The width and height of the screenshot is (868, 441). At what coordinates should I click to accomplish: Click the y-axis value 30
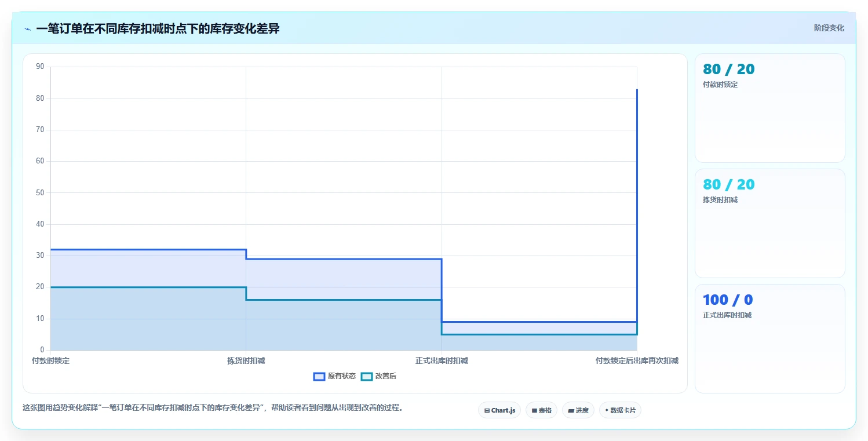[40, 256]
